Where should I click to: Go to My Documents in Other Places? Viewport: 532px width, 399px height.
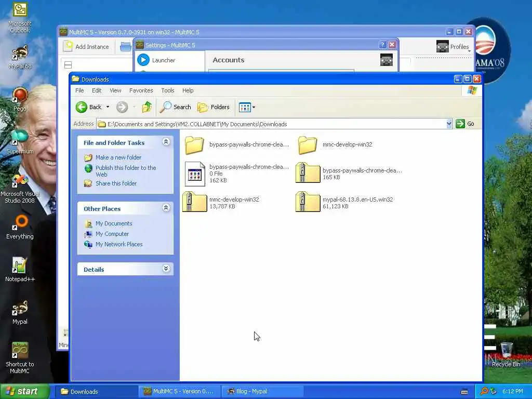(x=114, y=223)
